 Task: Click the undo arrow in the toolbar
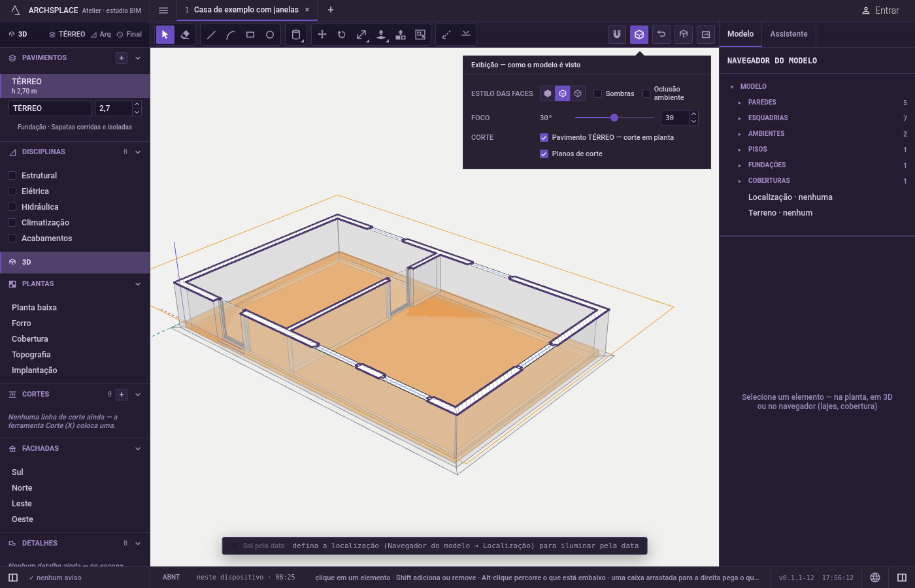click(x=661, y=35)
